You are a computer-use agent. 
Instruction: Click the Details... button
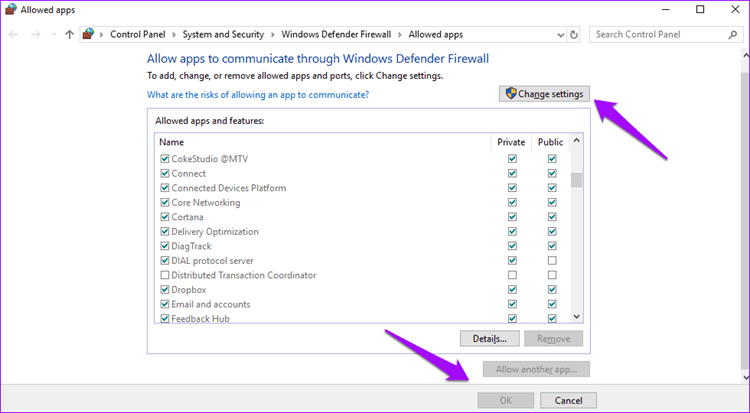pyautogui.click(x=490, y=339)
